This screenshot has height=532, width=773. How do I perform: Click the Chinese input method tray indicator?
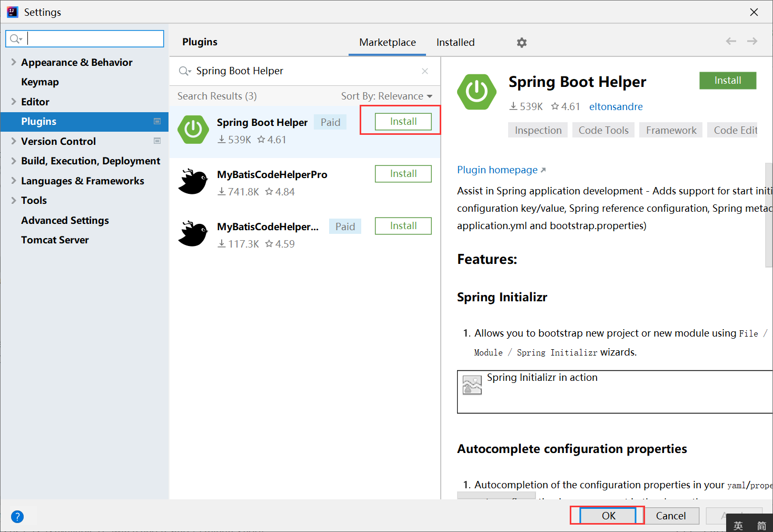[x=738, y=525]
